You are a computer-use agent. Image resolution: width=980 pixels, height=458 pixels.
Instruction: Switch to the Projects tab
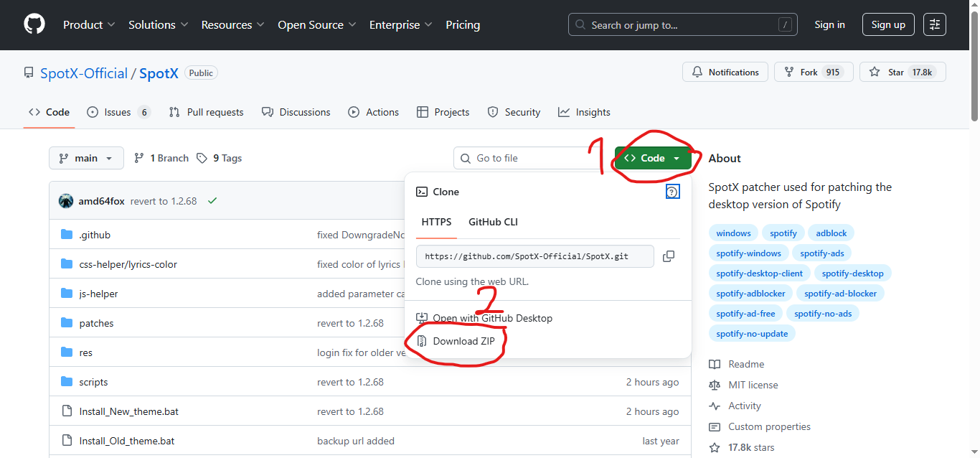click(443, 112)
